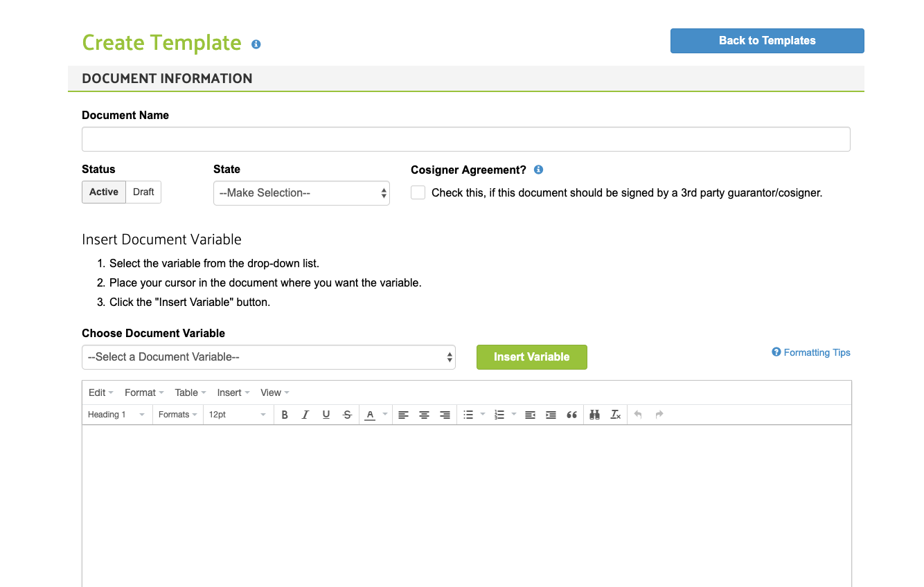Click the strikethrough icon
This screenshot has width=924, height=587.
pos(347,415)
